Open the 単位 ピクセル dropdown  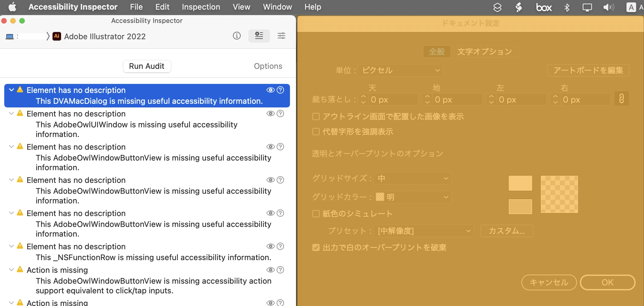click(x=401, y=70)
